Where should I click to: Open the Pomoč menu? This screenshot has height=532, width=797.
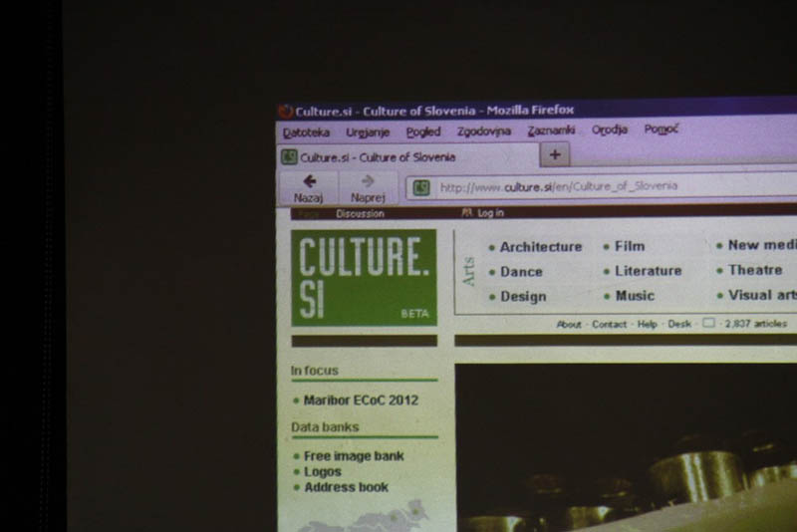[661, 130]
